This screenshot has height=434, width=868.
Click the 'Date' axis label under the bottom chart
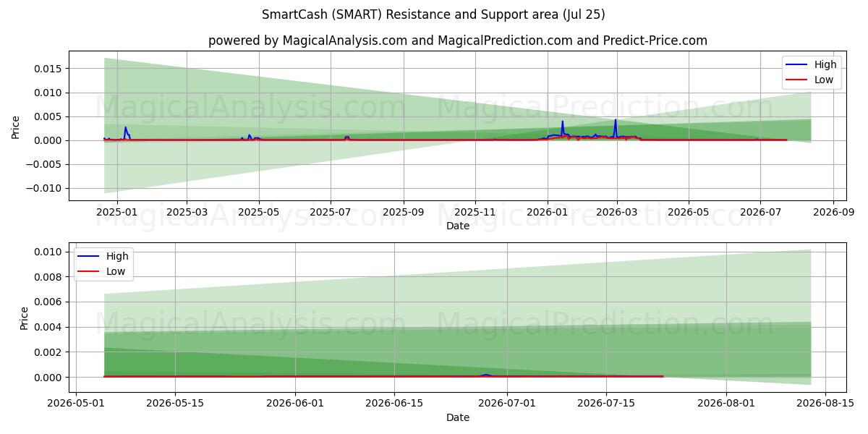[458, 417]
